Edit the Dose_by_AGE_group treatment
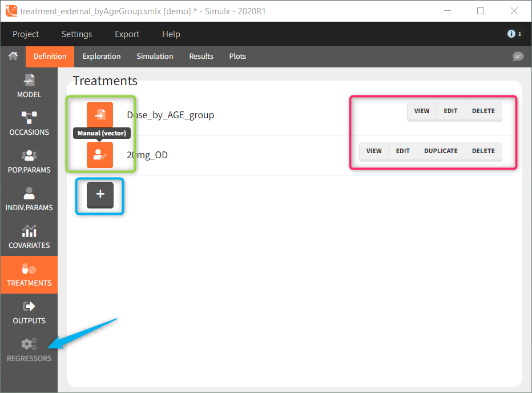Screen dimensions: 532x393 click(450, 111)
